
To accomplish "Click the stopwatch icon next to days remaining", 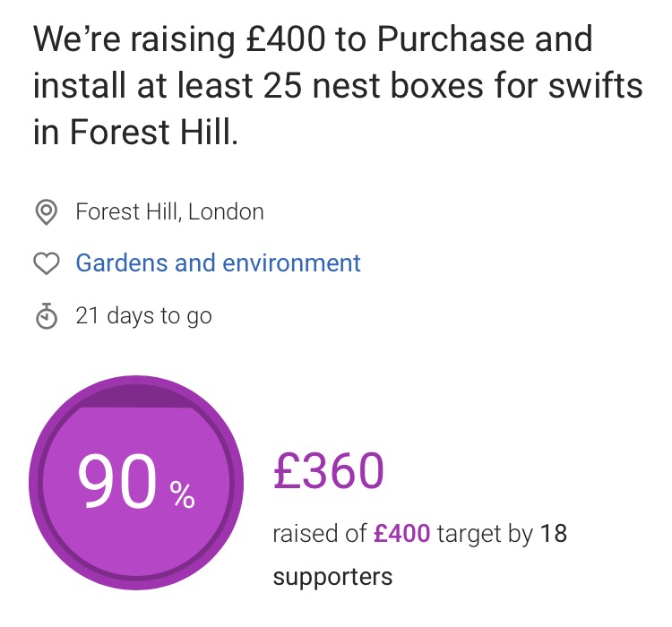I will (46, 315).
